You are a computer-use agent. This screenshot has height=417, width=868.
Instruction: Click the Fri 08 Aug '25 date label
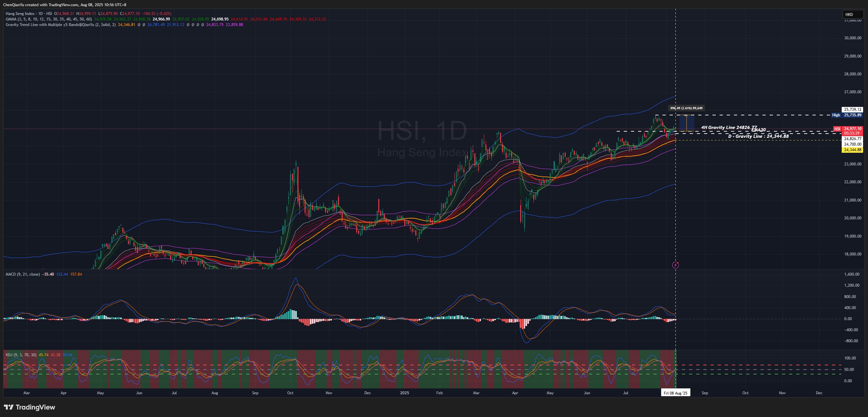(x=675, y=393)
